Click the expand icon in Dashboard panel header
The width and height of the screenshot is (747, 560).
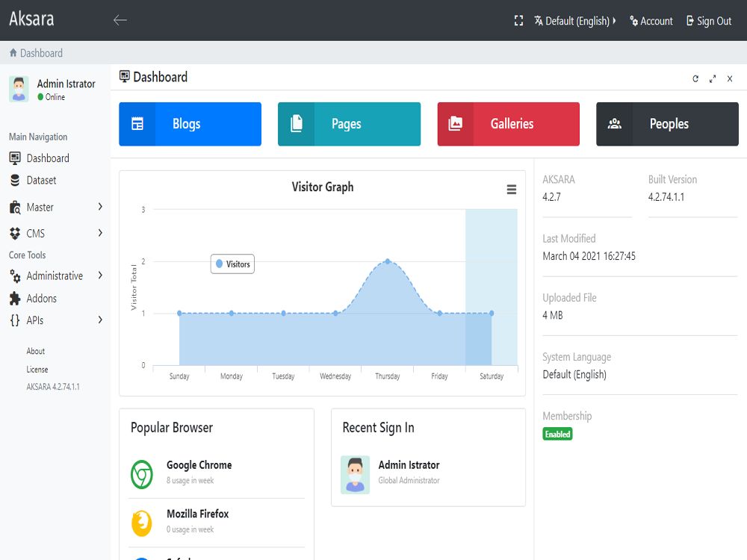pyautogui.click(x=713, y=78)
